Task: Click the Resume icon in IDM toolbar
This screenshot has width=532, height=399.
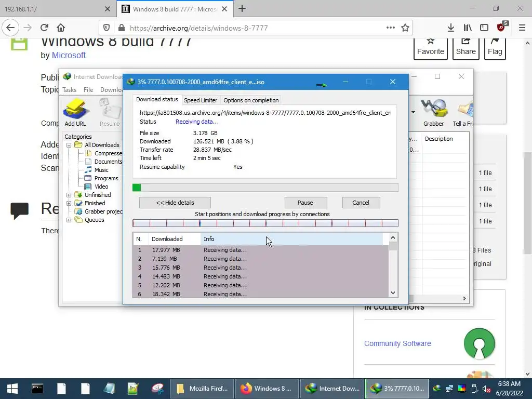Action: tap(110, 112)
